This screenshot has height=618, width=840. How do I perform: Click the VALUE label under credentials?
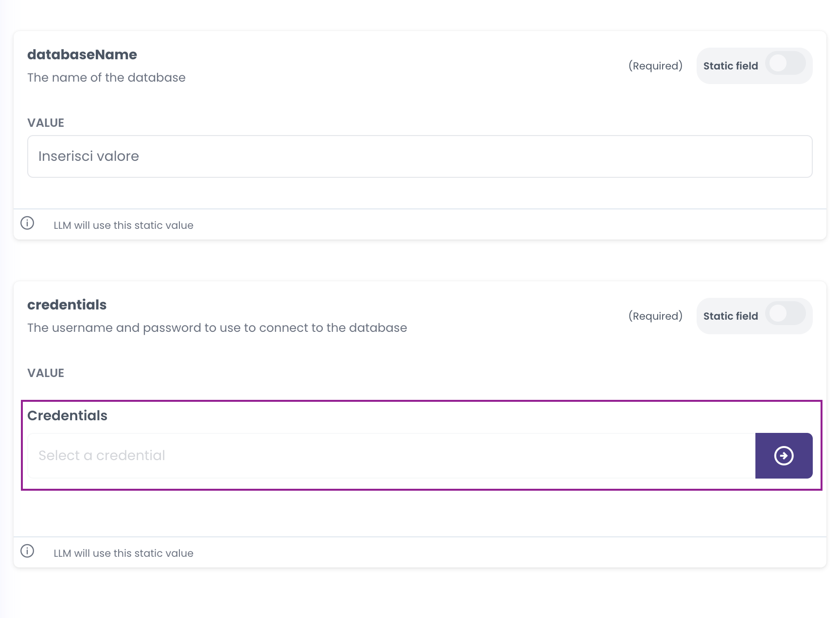[46, 373]
